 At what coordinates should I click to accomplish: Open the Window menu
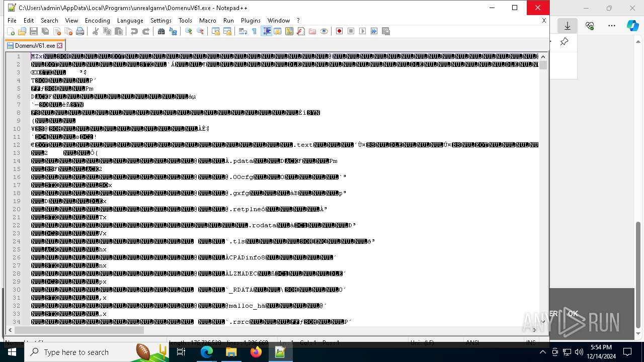279,21
